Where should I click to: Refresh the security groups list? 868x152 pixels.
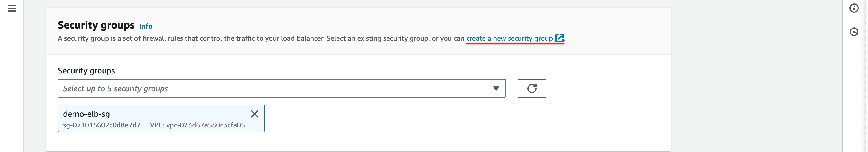[531, 88]
